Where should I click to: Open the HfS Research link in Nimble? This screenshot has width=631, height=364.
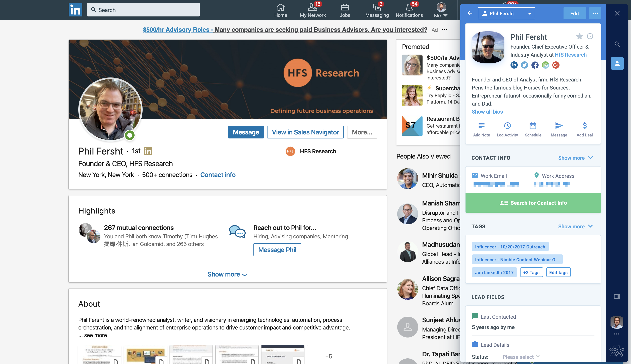point(571,55)
